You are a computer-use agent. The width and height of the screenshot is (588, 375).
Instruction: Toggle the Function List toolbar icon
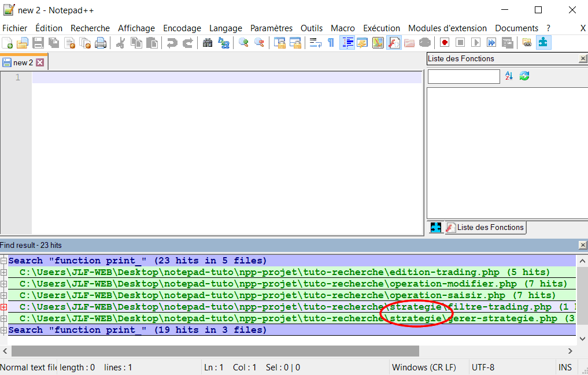(394, 43)
